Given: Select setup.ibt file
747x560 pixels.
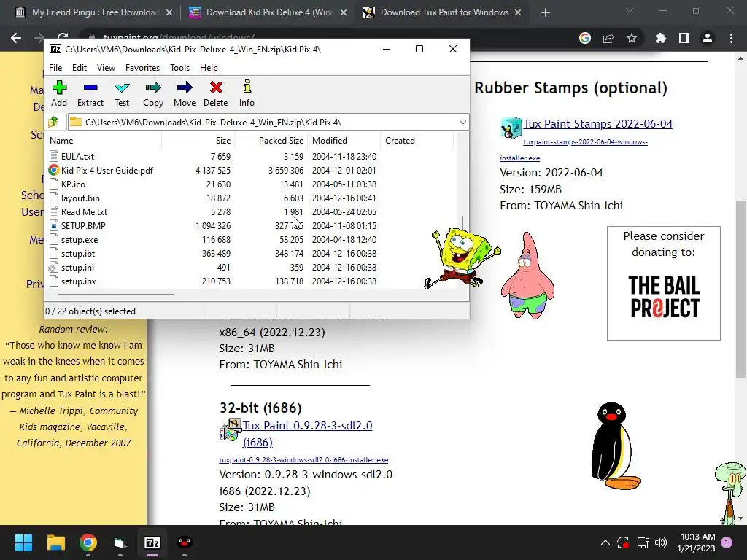Looking at the screenshot, I should tap(77, 253).
